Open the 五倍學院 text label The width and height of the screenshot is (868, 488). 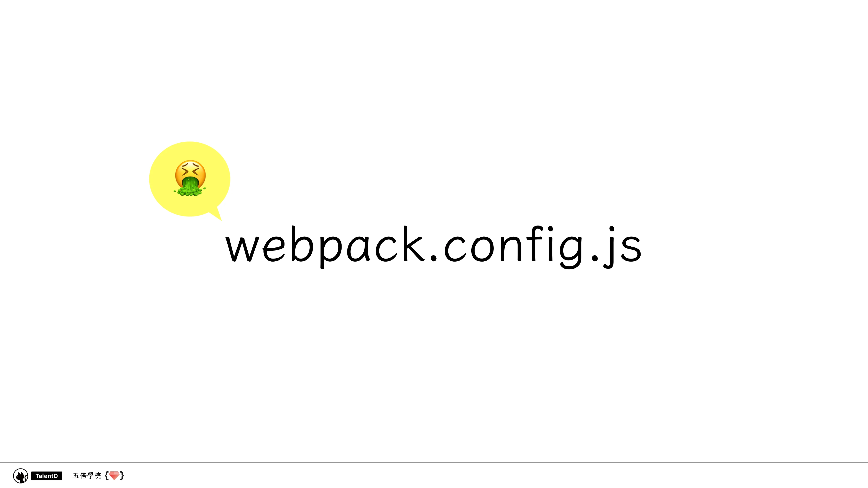tap(87, 475)
